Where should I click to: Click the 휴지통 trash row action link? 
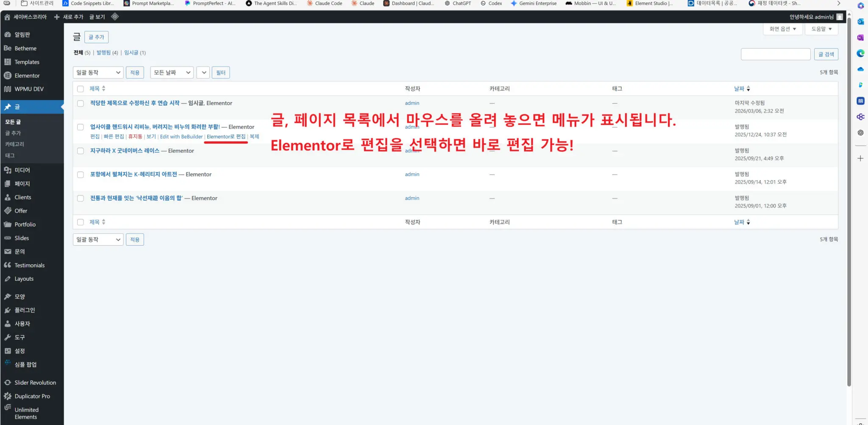135,137
